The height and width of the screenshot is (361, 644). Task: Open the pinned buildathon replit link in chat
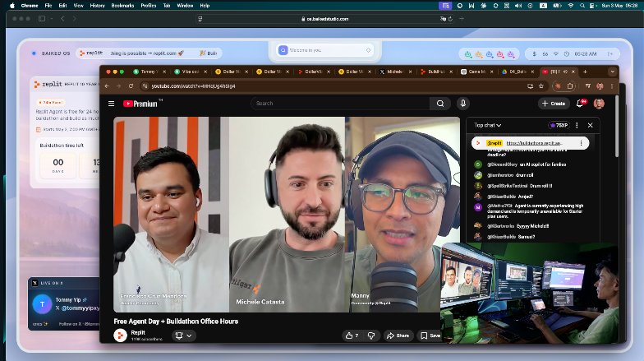point(534,143)
